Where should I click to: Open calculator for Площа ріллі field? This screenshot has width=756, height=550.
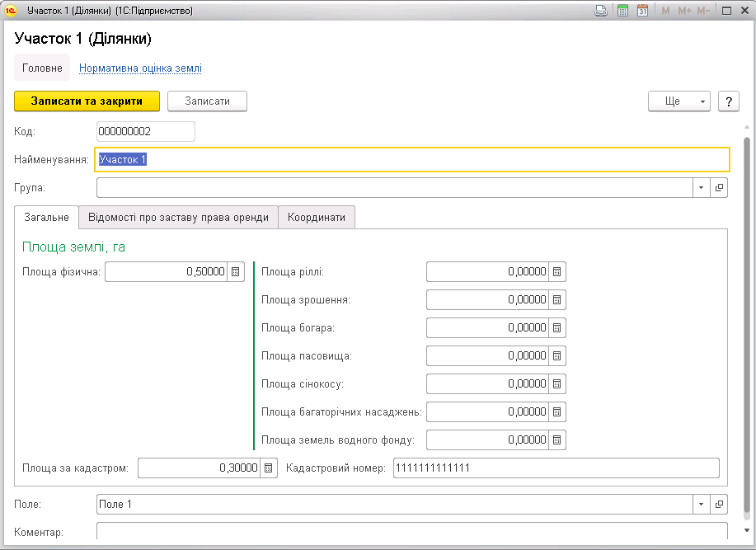[556, 272]
